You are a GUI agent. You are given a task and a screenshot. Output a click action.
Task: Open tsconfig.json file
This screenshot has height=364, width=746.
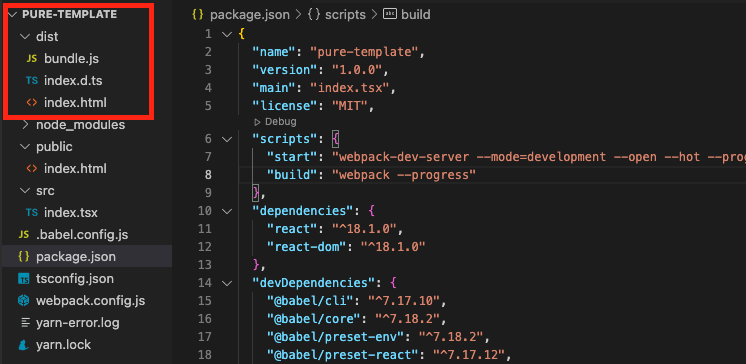pyautogui.click(x=75, y=279)
